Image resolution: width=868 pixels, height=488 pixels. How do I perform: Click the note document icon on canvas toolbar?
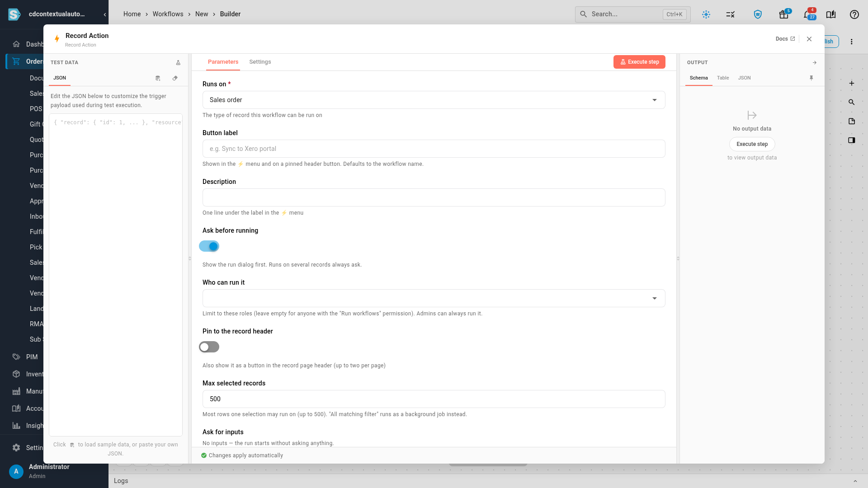852,122
